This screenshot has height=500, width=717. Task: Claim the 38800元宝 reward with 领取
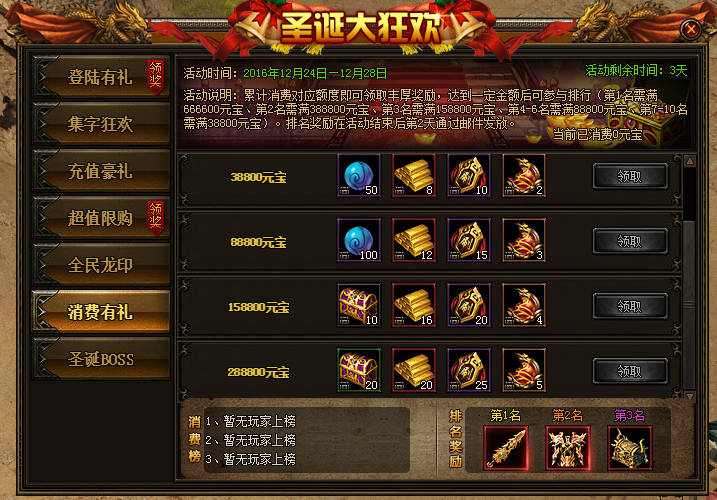coord(630,176)
